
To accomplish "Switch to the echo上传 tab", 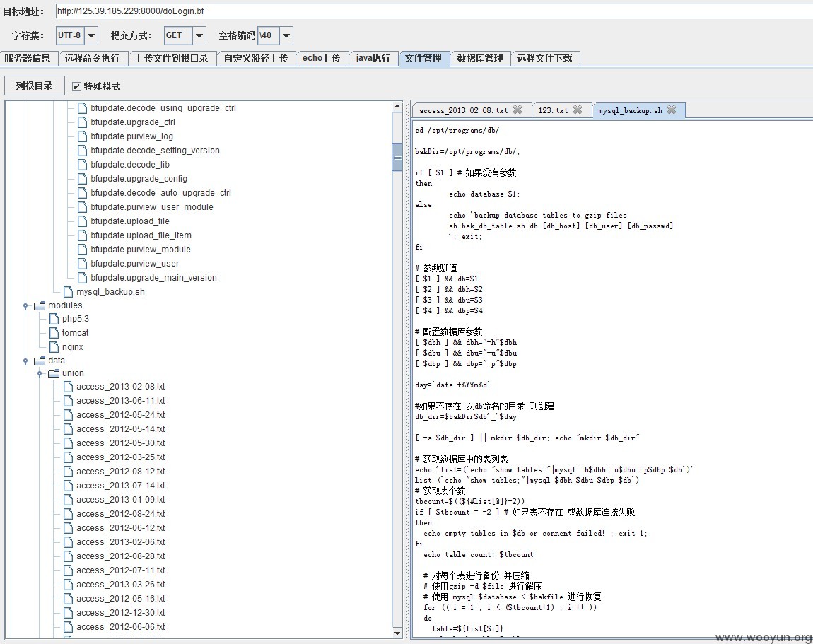I will pyautogui.click(x=322, y=58).
